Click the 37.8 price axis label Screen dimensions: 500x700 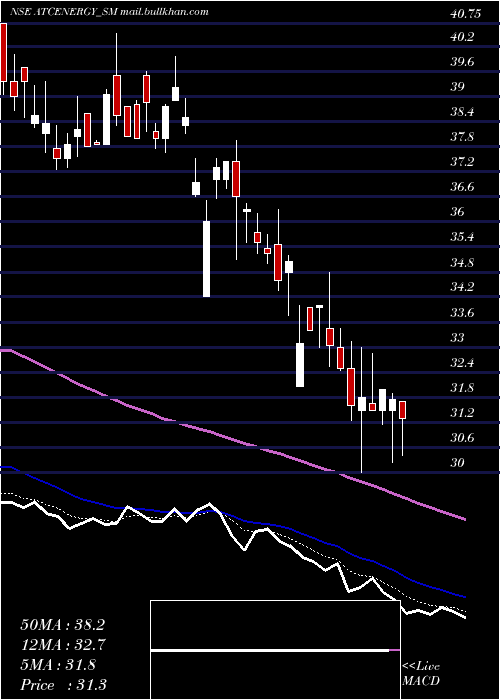click(x=462, y=137)
